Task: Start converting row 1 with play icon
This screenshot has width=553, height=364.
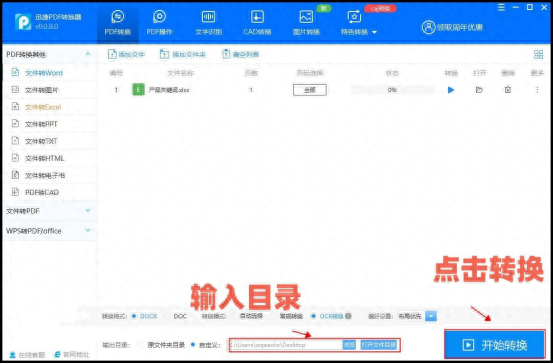Action: pos(451,90)
